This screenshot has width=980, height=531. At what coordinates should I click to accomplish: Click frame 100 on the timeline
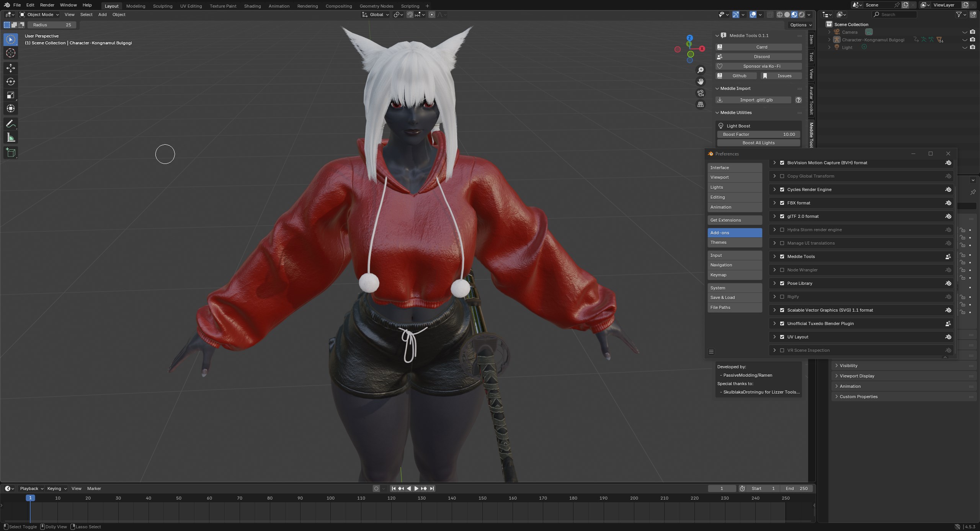pyautogui.click(x=330, y=498)
